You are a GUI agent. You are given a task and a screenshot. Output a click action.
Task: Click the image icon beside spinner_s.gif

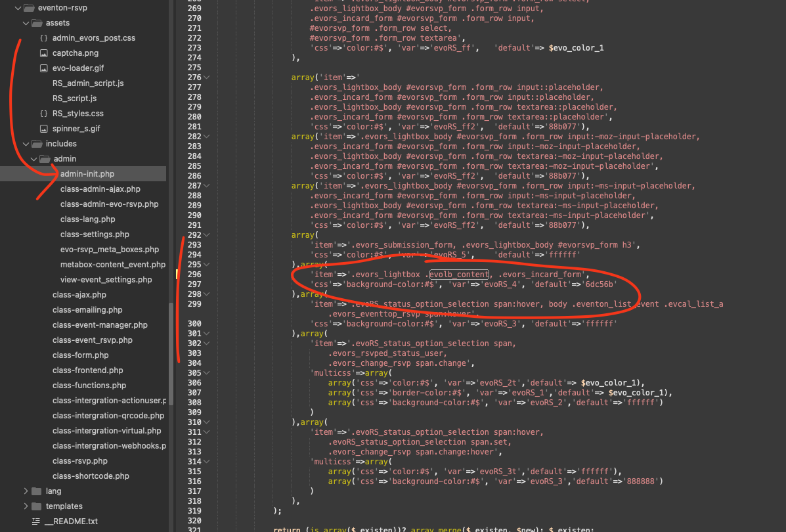(x=43, y=129)
